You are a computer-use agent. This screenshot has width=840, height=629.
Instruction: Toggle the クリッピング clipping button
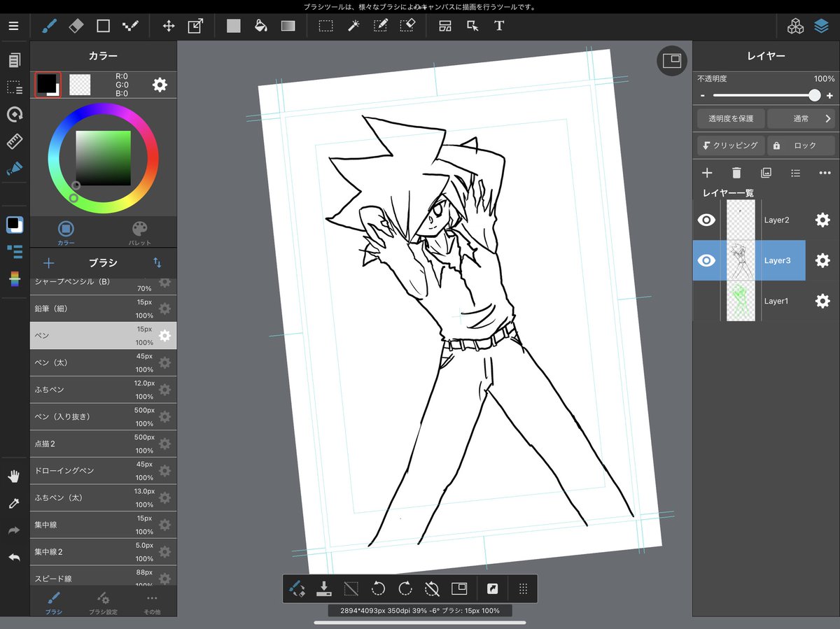click(x=731, y=146)
